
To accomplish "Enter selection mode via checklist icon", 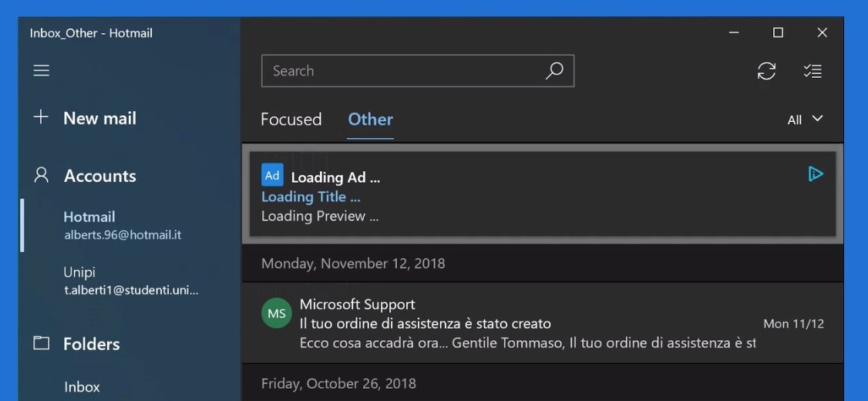I will (x=812, y=71).
